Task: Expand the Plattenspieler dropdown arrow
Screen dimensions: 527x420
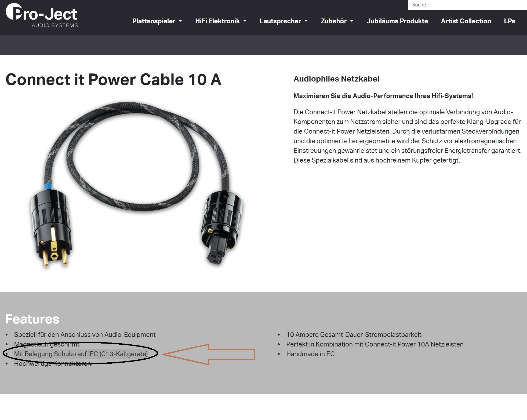Action: point(180,21)
